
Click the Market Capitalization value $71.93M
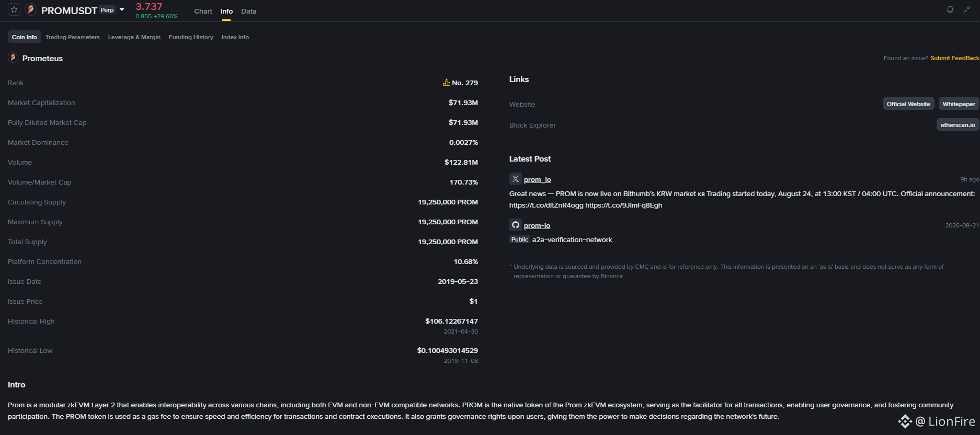point(463,102)
